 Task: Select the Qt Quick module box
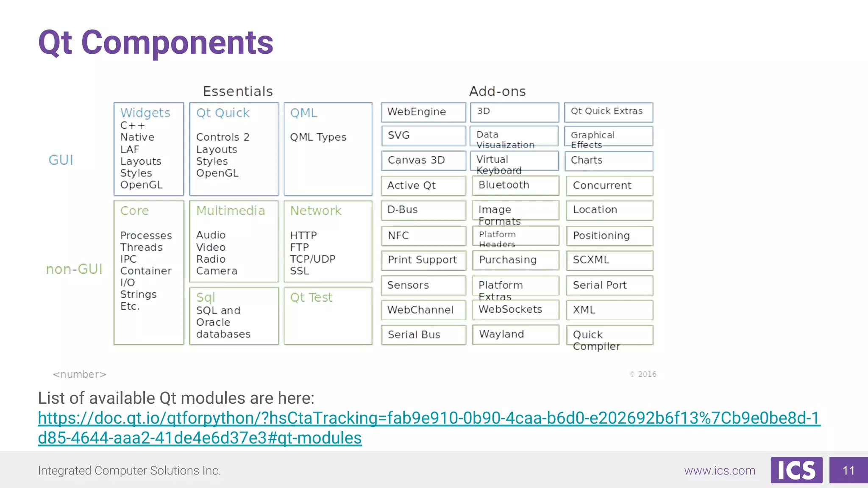tap(234, 149)
